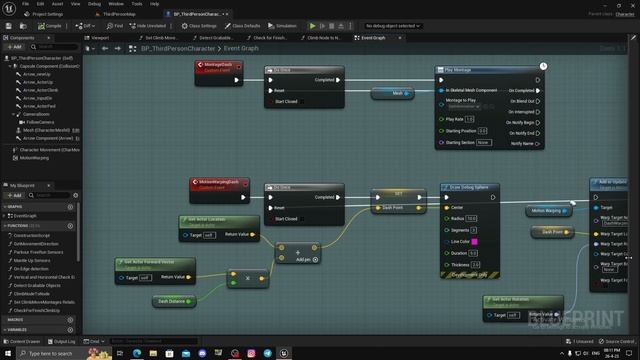Collapse the Capsule Component tree node
640x360 pixels.
tap(10, 66)
